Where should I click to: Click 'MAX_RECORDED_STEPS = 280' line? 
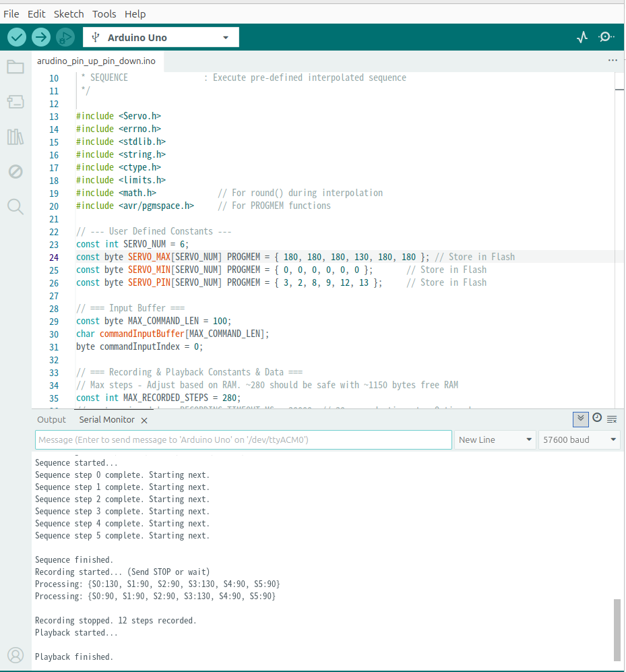[x=158, y=398]
